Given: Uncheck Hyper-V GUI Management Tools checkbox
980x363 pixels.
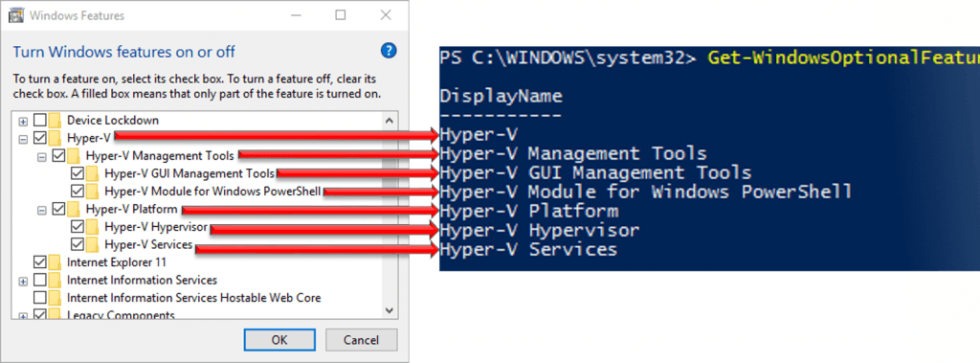Looking at the screenshot, I should (78, 173).
